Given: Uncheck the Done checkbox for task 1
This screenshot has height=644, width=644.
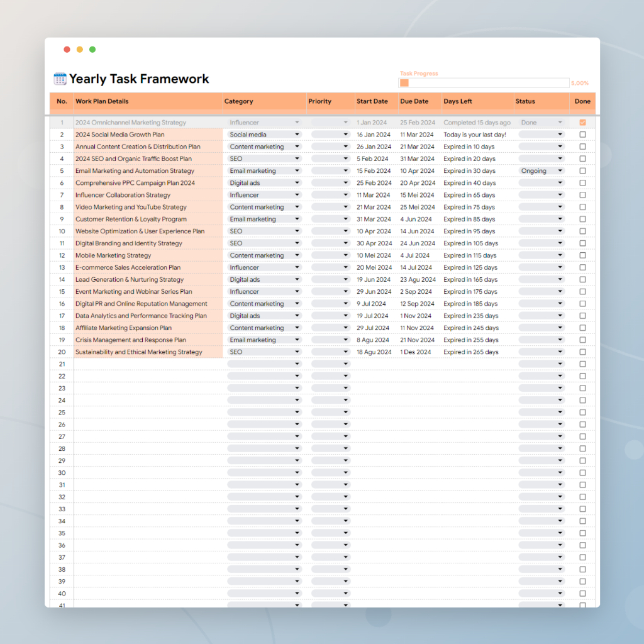Looking at the screenshot, I should point(582,123).
